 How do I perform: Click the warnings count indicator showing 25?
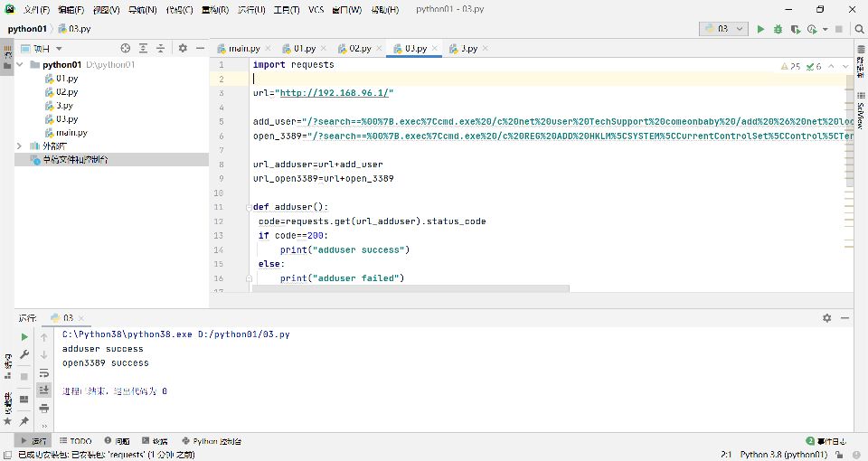click(x=791, y=66)
